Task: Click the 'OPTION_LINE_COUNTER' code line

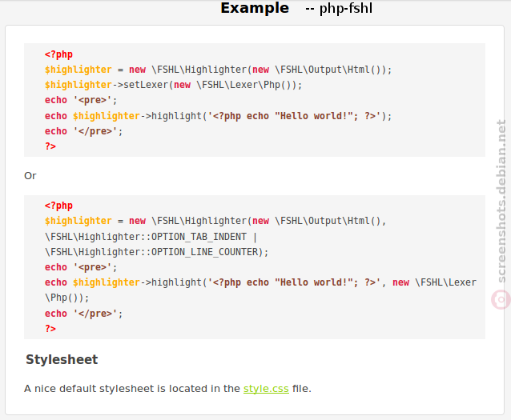Action: click(x=157, y=252)
